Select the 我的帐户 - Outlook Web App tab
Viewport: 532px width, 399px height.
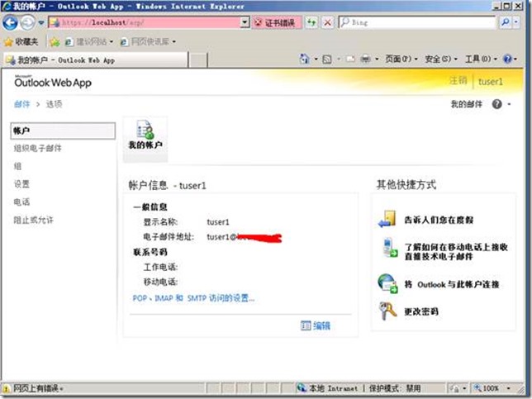coord(95,60)
